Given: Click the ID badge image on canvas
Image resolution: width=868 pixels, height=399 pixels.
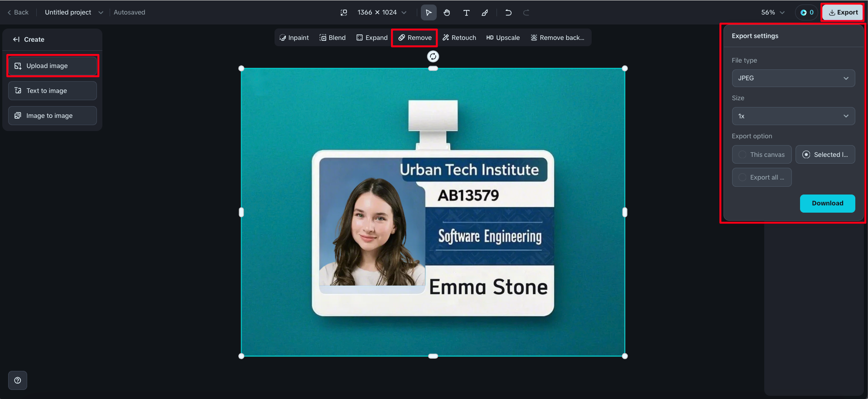Looking at the screenshot, I should (x=433, y=212).
